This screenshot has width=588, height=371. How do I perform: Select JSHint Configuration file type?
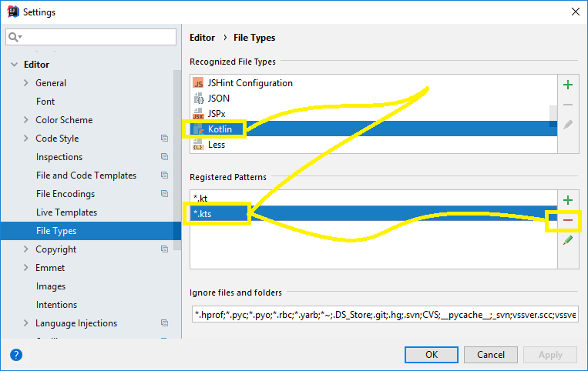[374, 82]
